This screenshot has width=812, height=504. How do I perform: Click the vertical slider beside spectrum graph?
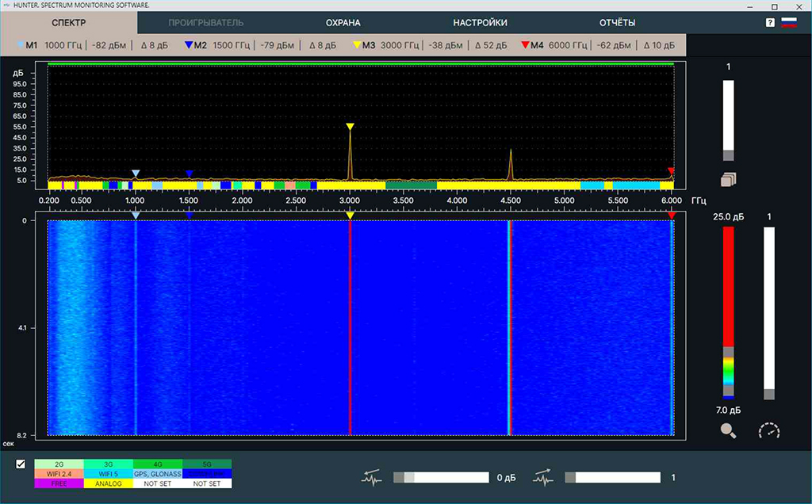click(x=728, y=120)
